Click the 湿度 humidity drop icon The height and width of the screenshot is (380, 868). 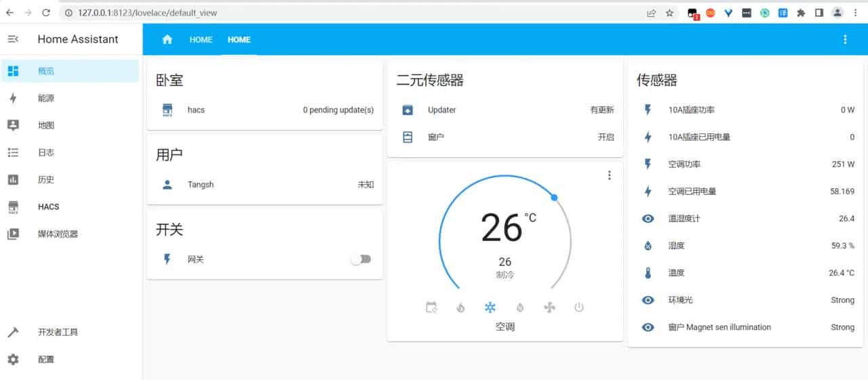point(648,245)
